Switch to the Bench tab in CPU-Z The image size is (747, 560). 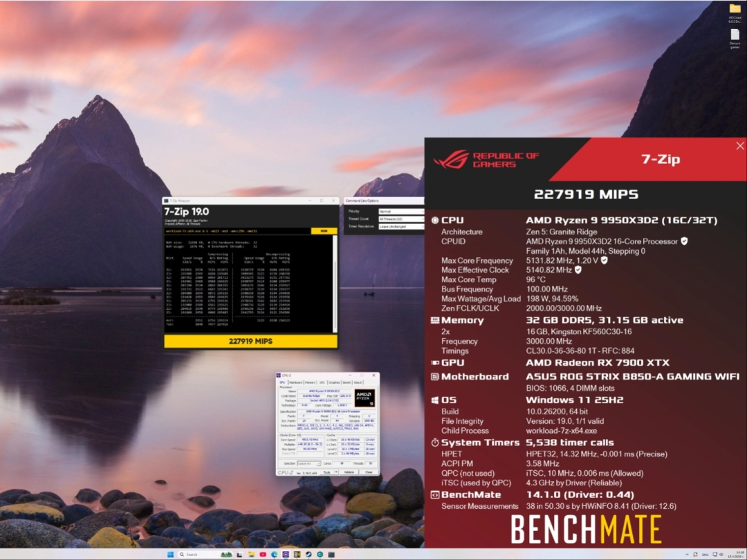coord(347,382)
